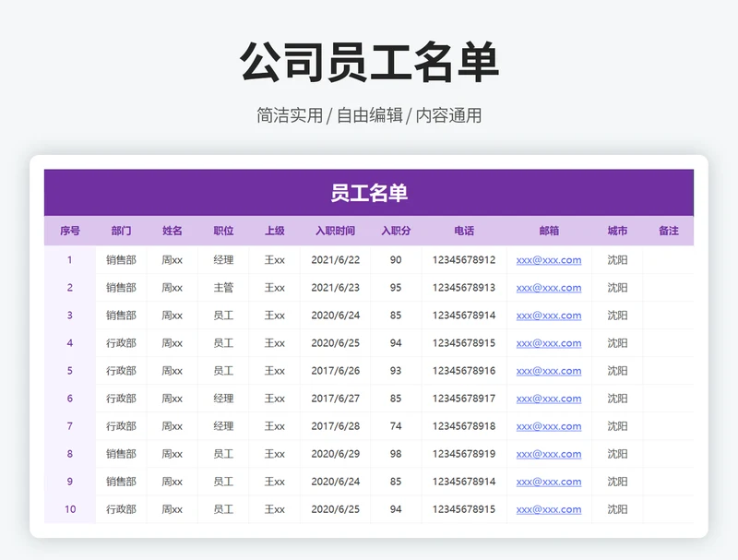Select the 职位 column header
Viewport: 738px width, 560px height.
pos(223,231)
